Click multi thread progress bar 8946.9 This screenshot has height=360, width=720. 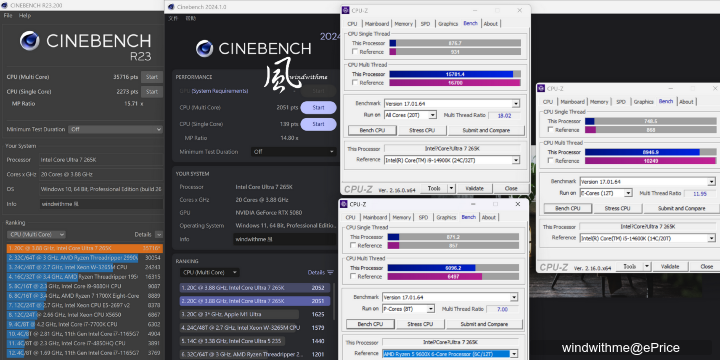[651, 152]
